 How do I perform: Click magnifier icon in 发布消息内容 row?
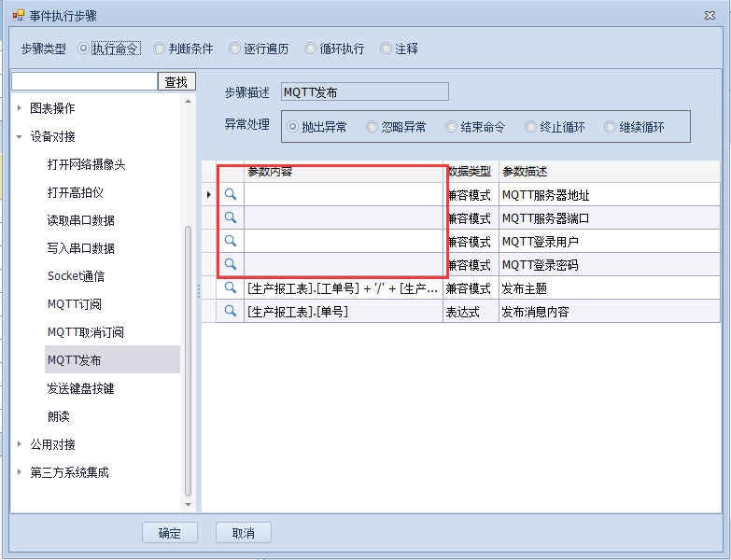(230, 311)
